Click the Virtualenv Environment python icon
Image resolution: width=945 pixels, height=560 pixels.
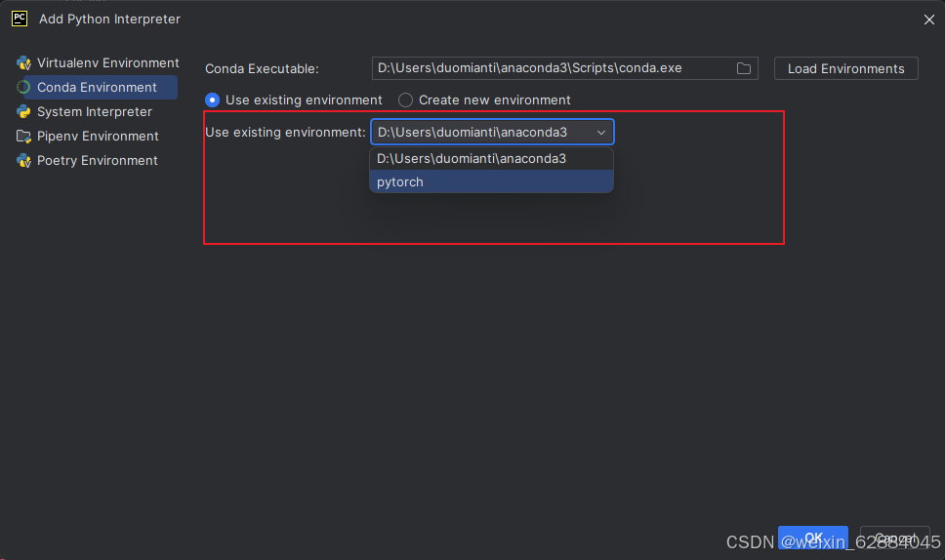click(x=24, y=62)
